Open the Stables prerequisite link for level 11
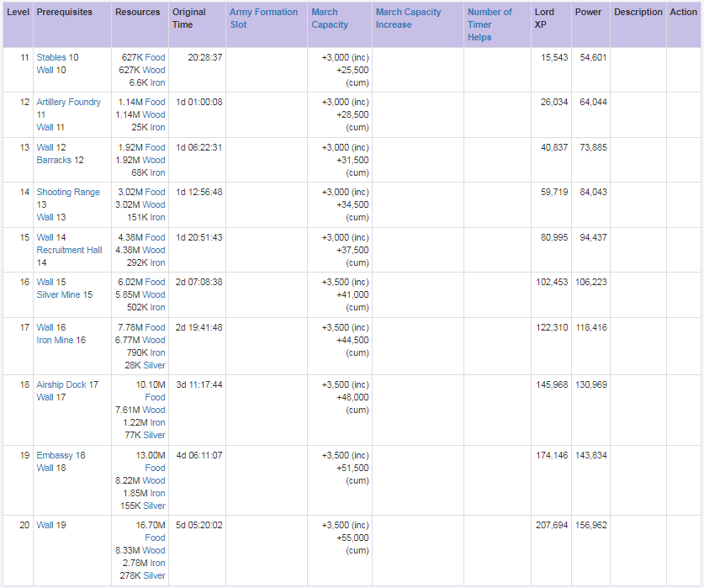Image resolution: width=704 pixels, height=588 pixels. pyautogui.click(x=51, y=57)
